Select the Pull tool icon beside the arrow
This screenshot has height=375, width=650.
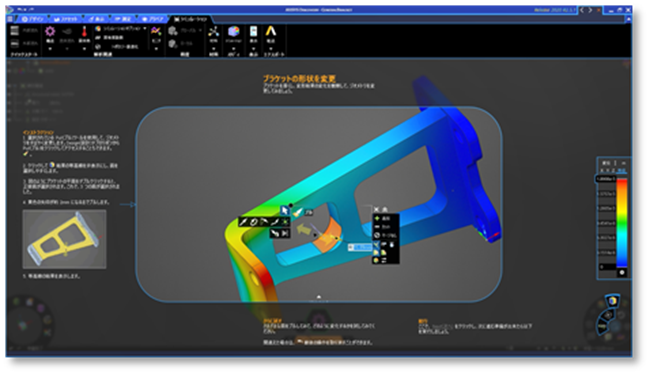pyautogui.click(x=298, y=212)
